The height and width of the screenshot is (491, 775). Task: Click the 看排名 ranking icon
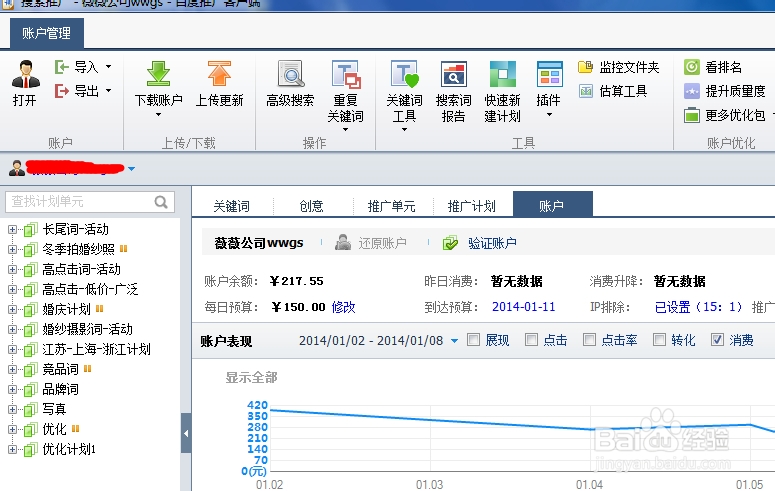coord(691,67)
